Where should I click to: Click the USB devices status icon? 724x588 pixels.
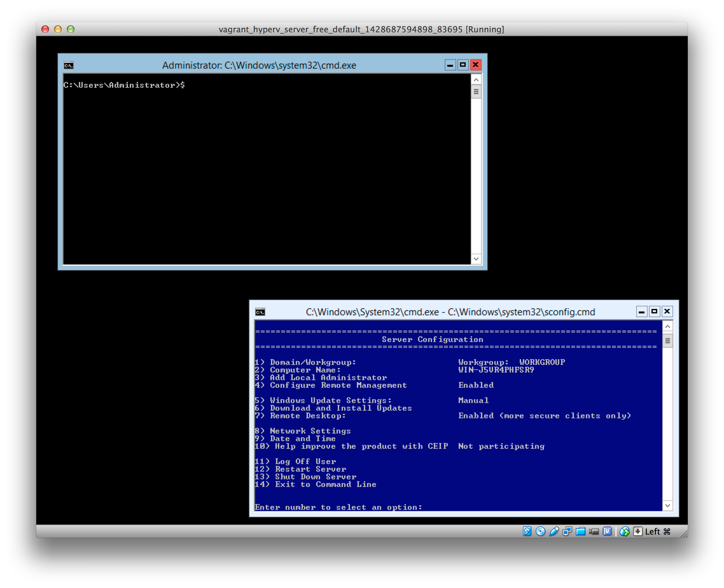click(554, 531)
